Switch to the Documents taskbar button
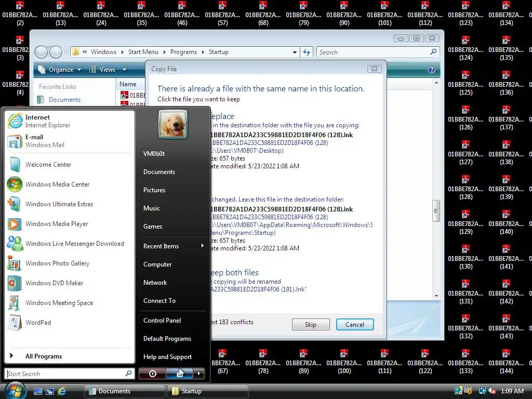This screenshot has width=532, height=399. tap(124, 391)
